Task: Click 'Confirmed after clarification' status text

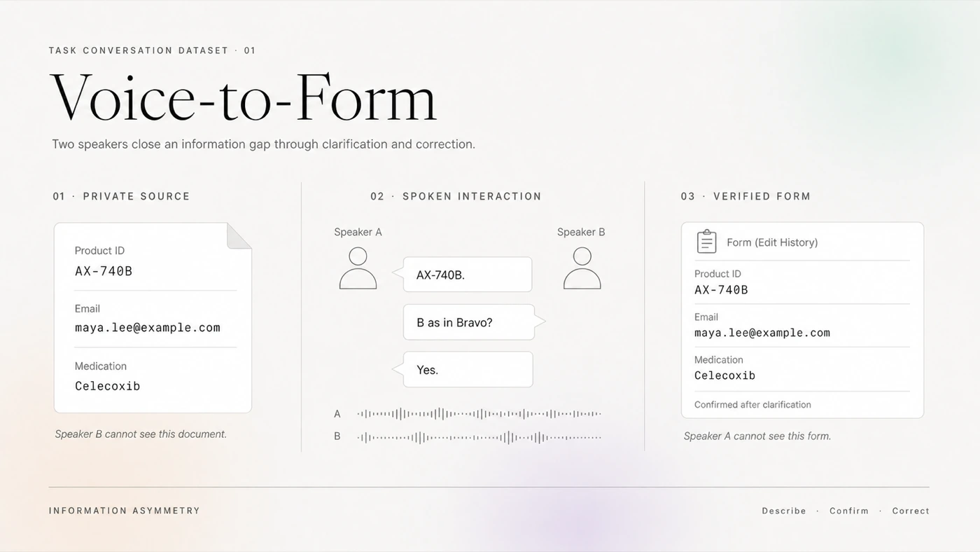Action: pos(752,405)
